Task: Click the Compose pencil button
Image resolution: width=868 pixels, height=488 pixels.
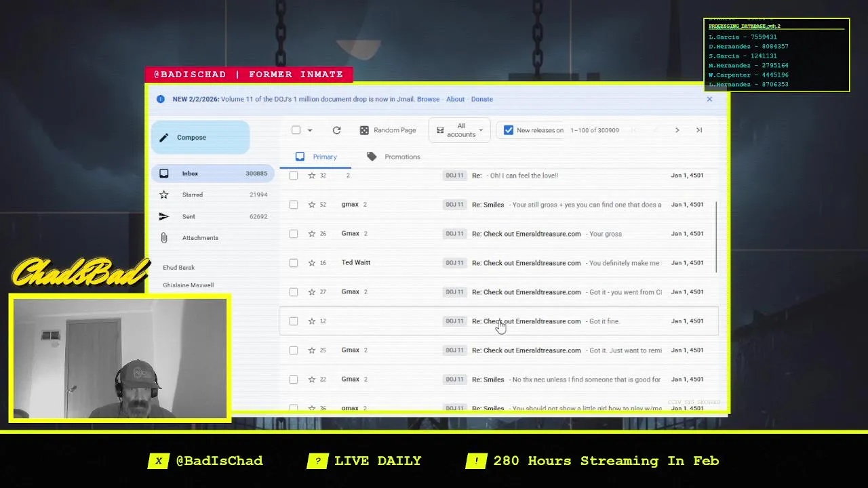Action: 200,138
